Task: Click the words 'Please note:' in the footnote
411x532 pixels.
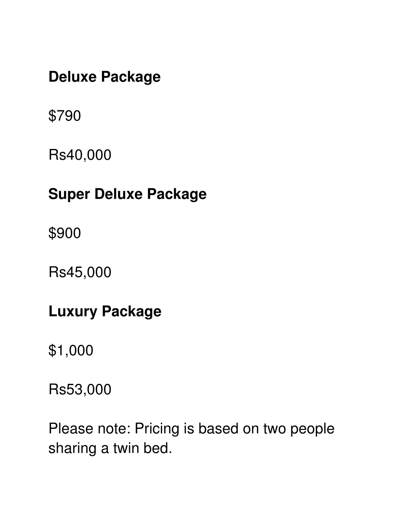Action: click(x=90, y=428)
